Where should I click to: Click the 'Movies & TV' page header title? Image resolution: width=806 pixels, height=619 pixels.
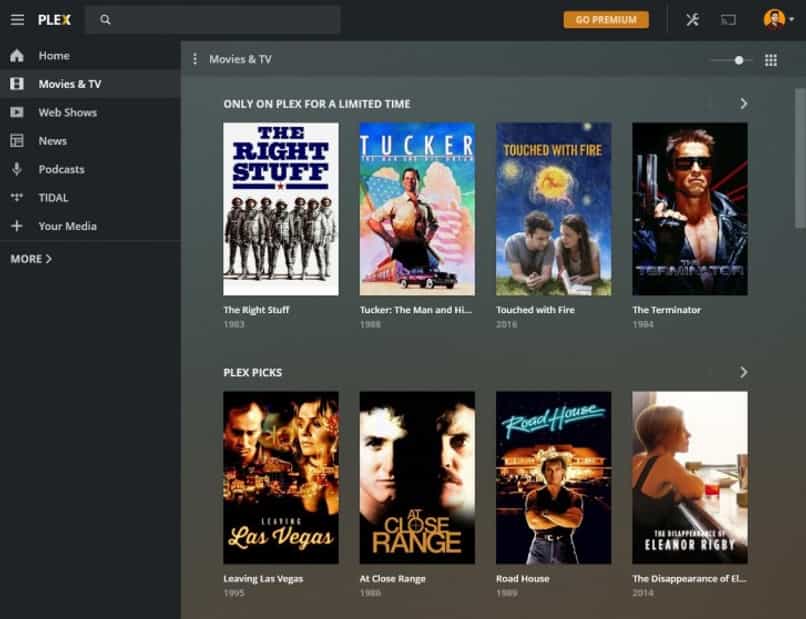[240, 59]
